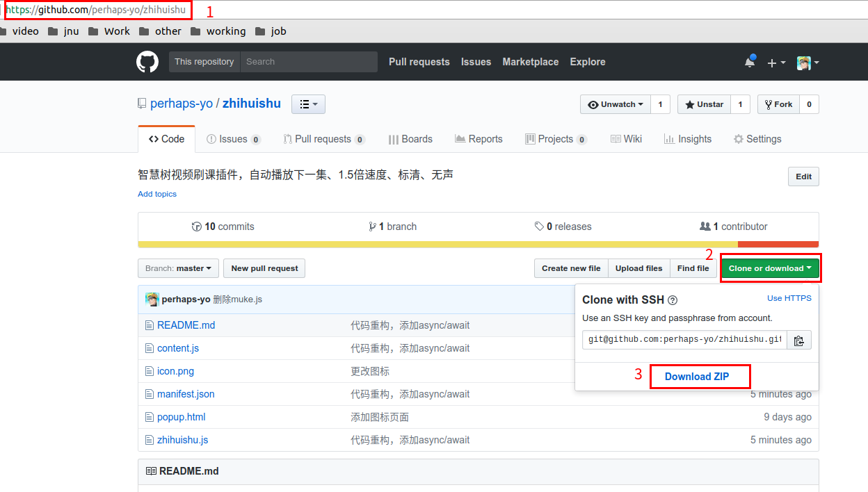The image size is (868, 492).
Task: Open the forks count 0 beside Fork
Action: tap(809, 104)
